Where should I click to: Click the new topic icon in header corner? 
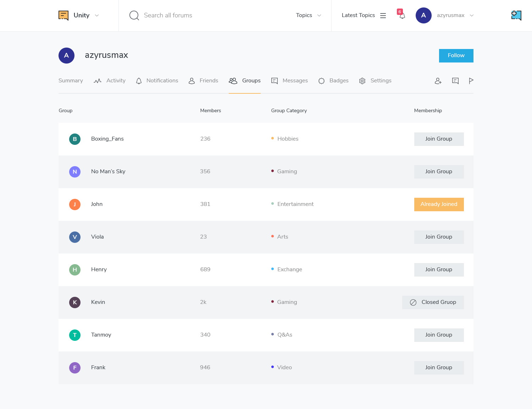516,15
